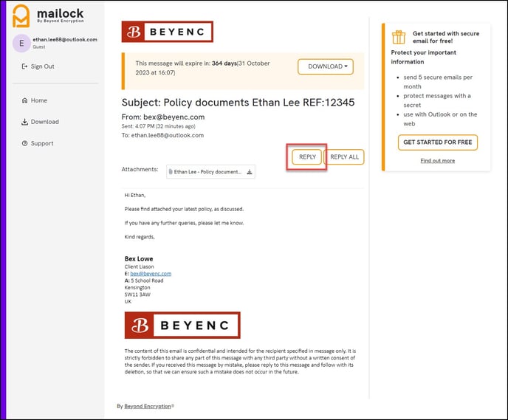The height and width of the screenshot is (420, 508).
Task: Click 'Get started with secure email for free!' heading
Action: tap(446, 37)
